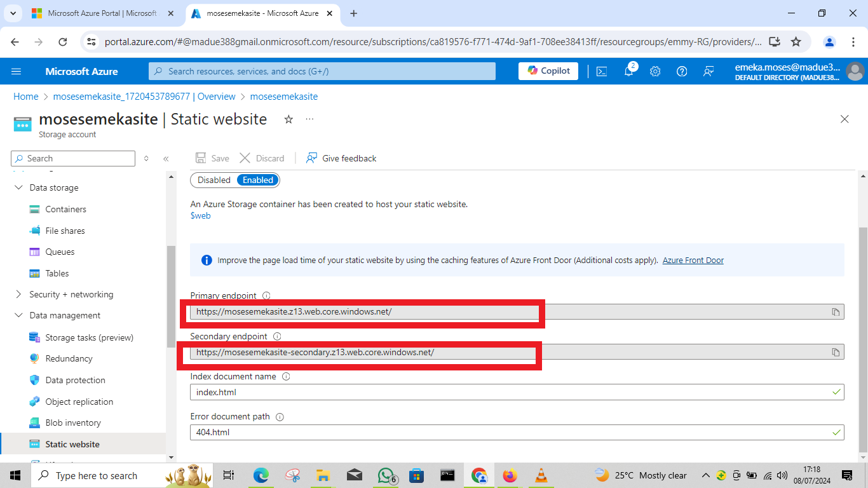Go back to the previous browser page
The height and width of the screenshot is (488, 868).
(15, 42)
